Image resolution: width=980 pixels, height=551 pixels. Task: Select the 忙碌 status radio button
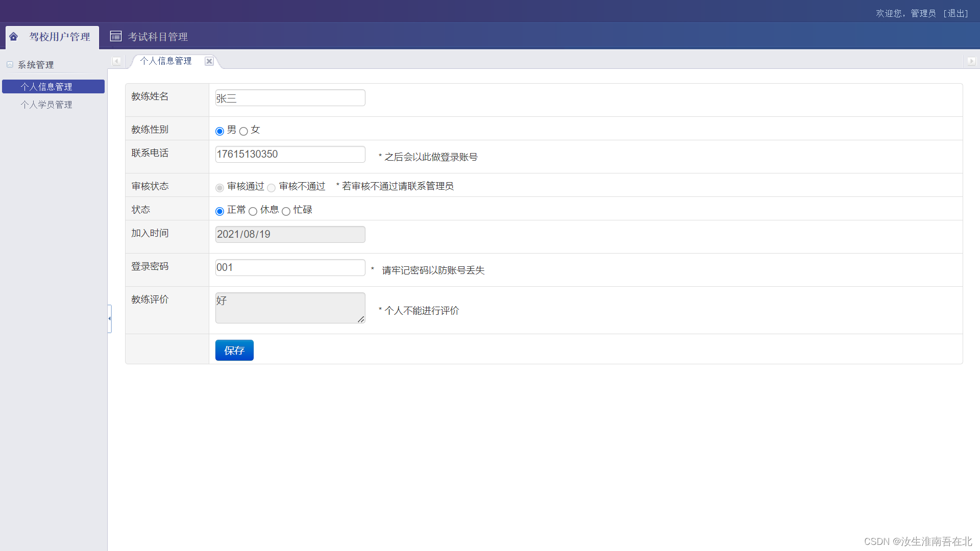(x=286, y=211)
